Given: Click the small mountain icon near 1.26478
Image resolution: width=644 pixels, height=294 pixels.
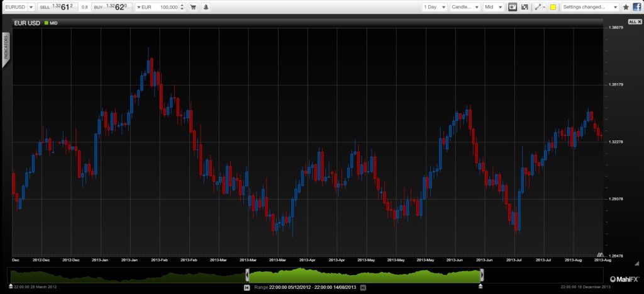Looking at the screenshot, I should (x=599, y=255).
